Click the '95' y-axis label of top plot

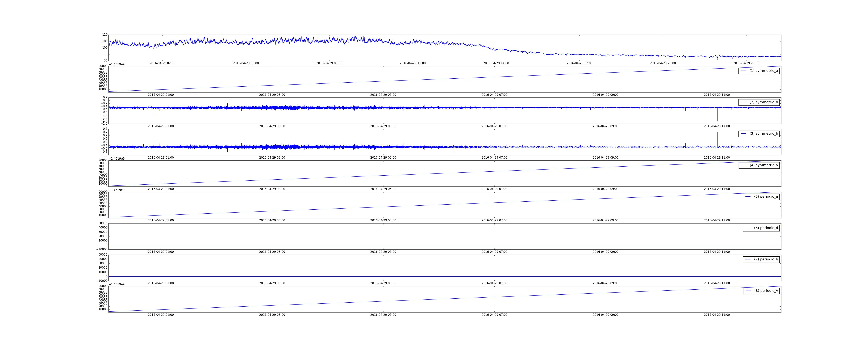coord(106,54)
